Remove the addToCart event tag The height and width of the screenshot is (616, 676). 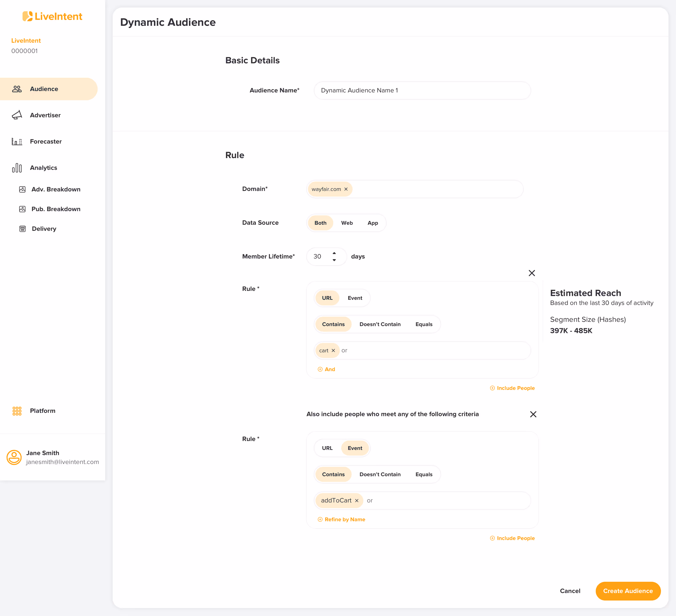[357, 501]
